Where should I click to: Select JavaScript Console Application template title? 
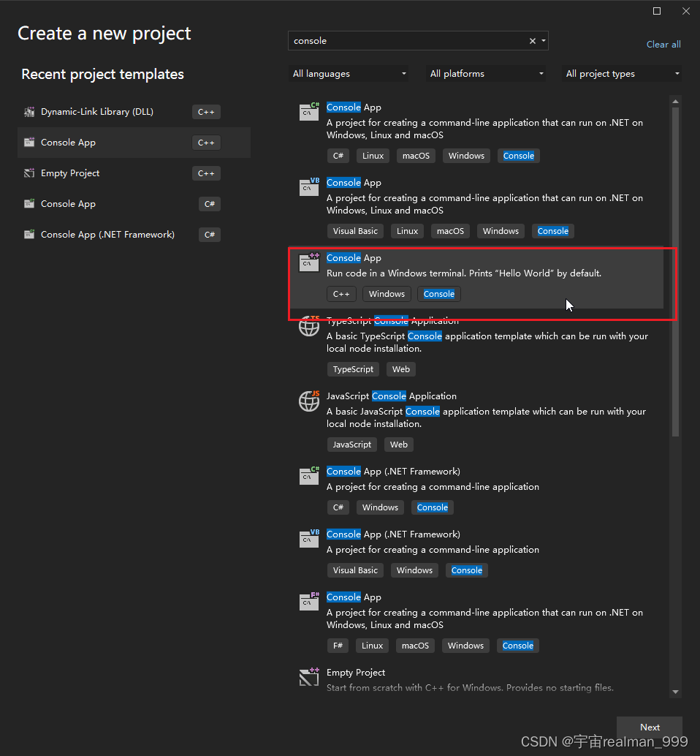pyautogui.click(x=391, y=396)
